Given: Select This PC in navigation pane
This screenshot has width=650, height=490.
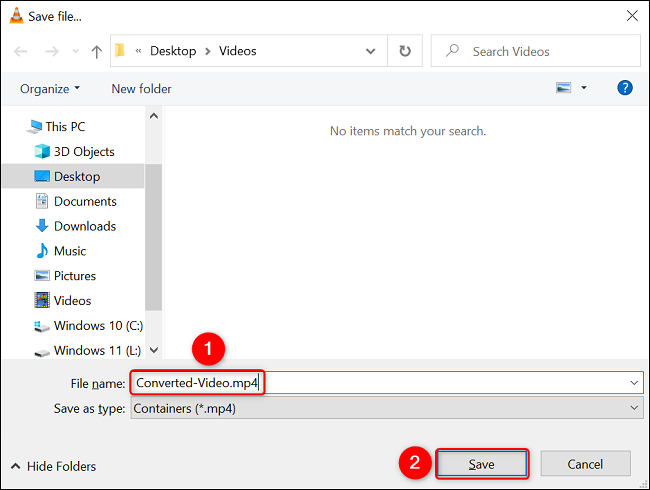Looking at the screenshot, I should tap(65, 126).
